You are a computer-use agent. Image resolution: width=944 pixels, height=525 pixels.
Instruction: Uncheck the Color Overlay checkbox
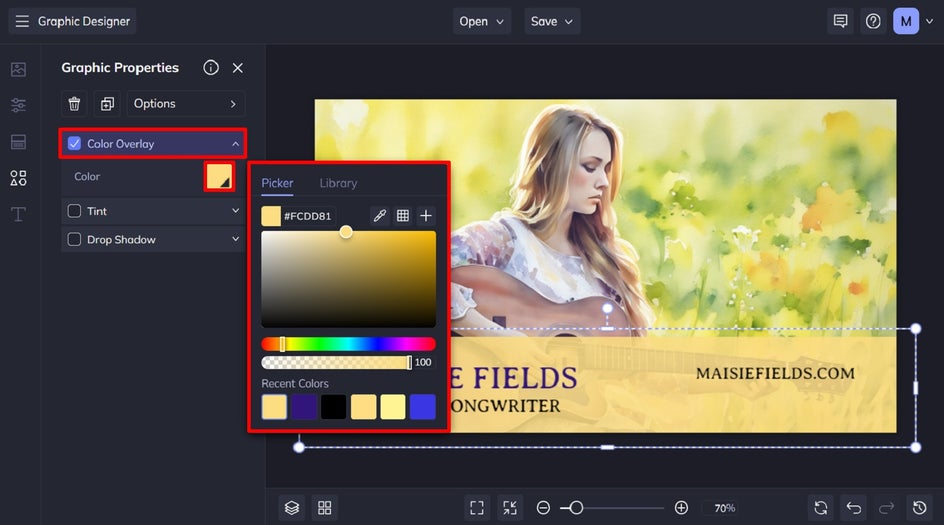[x=74, y=143]
